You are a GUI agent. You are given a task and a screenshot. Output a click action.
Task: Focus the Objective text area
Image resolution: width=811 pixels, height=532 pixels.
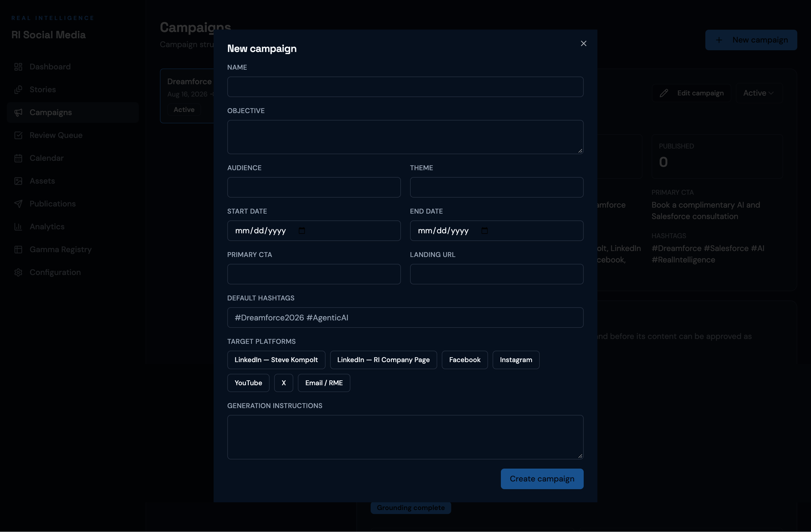pos(405,137)
